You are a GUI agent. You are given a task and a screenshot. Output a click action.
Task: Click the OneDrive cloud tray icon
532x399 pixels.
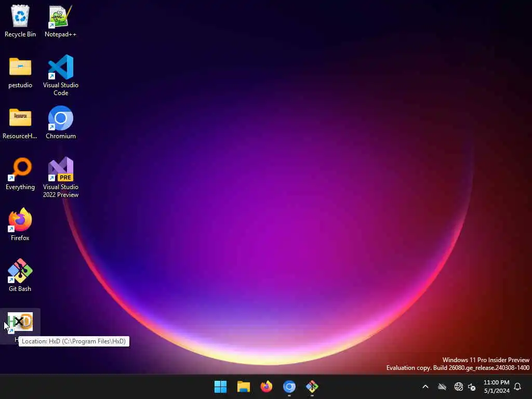442,387
